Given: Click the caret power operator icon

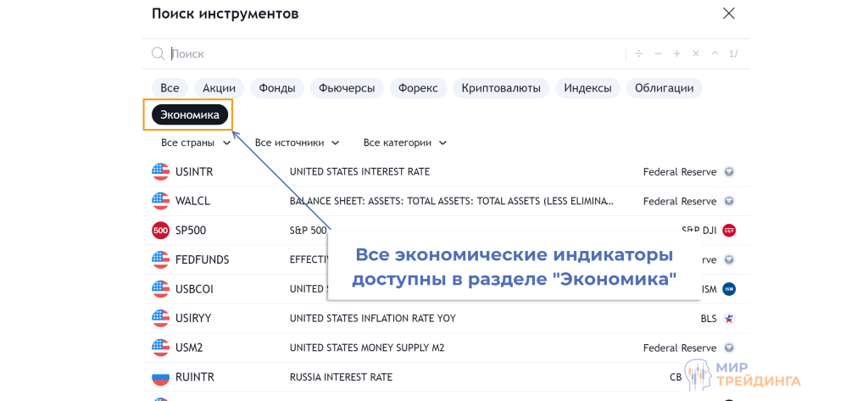Looking at the screenshot, I should point(715,53).
